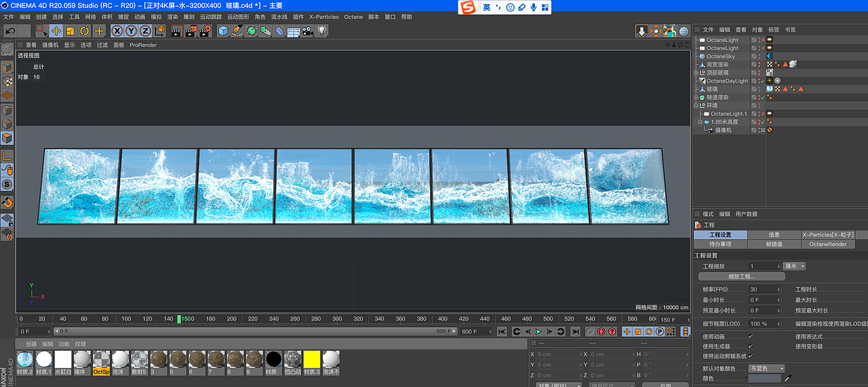Select the OctaneSky object
Viewport: 868px width, 387px height.
[x=721, y=56]
